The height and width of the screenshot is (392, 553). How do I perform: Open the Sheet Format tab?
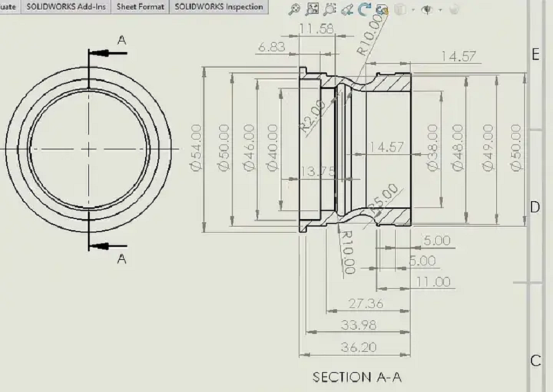click(140, 7)
